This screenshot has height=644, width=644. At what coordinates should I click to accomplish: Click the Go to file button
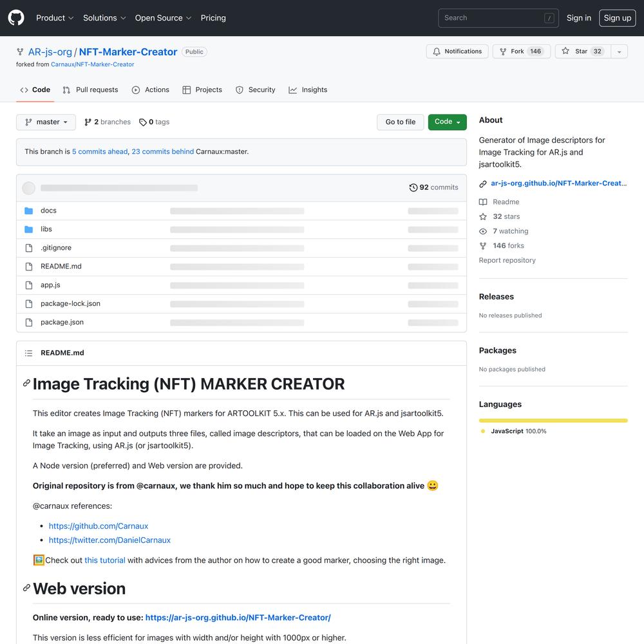tap(401, 122)
